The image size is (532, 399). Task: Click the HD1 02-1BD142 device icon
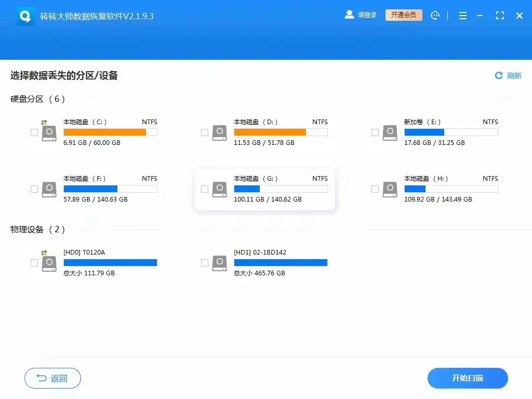[220, 263]
